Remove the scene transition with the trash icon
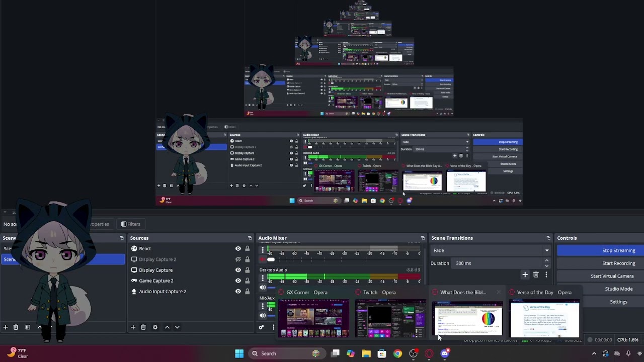 536,275
